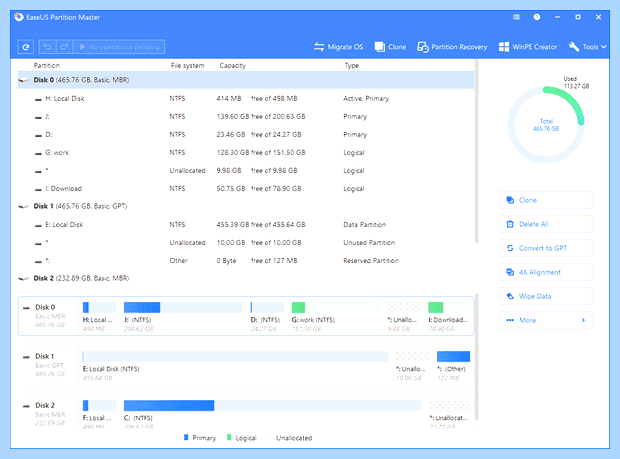This screenshot has width=620, height=459.
Task: Click the Undo arrow icon
Action: (x=47, y=47)
